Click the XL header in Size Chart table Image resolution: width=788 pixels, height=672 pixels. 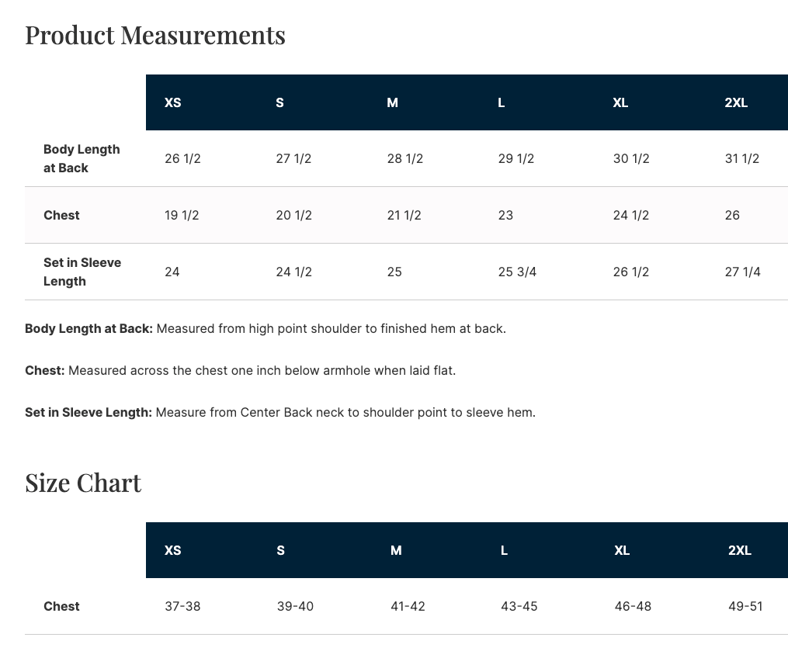pos(622,550)
